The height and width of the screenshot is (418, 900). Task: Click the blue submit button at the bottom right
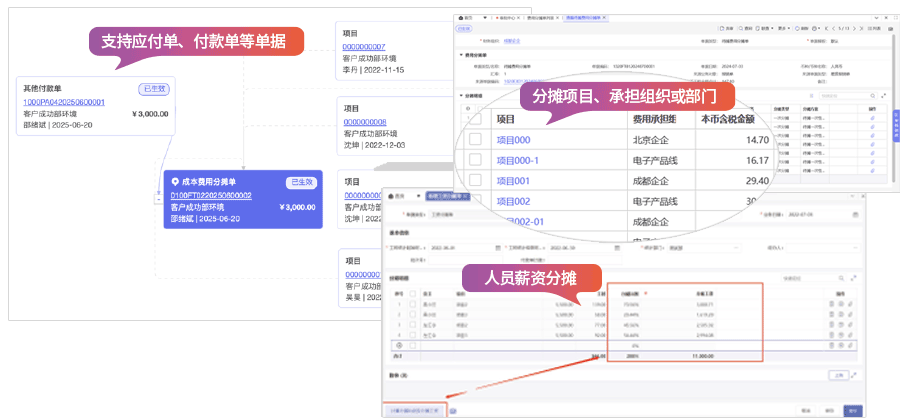(852, 409)
